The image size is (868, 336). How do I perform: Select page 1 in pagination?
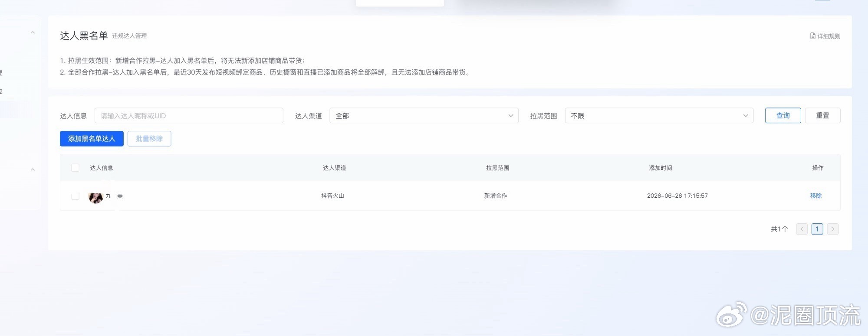pyautogui.click(x=817, y=229)
